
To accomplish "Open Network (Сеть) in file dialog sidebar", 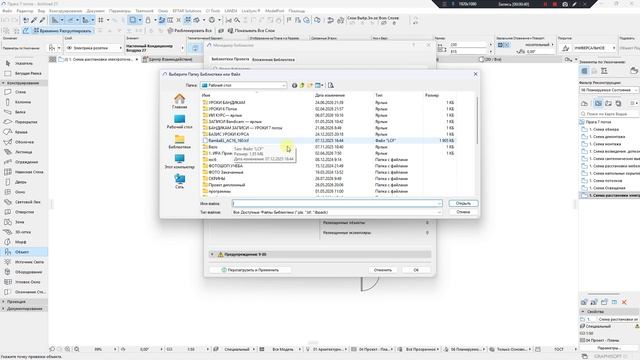I will click(180, 181).
